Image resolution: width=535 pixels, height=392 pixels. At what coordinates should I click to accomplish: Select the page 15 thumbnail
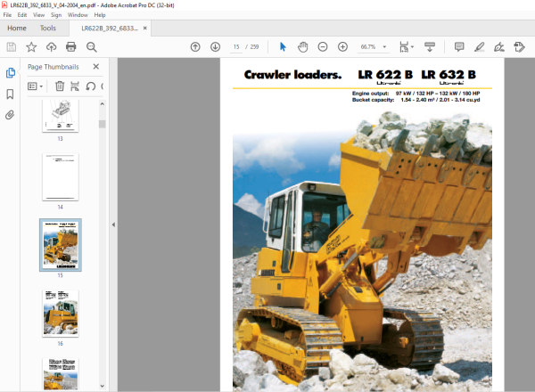click(61, 245)
